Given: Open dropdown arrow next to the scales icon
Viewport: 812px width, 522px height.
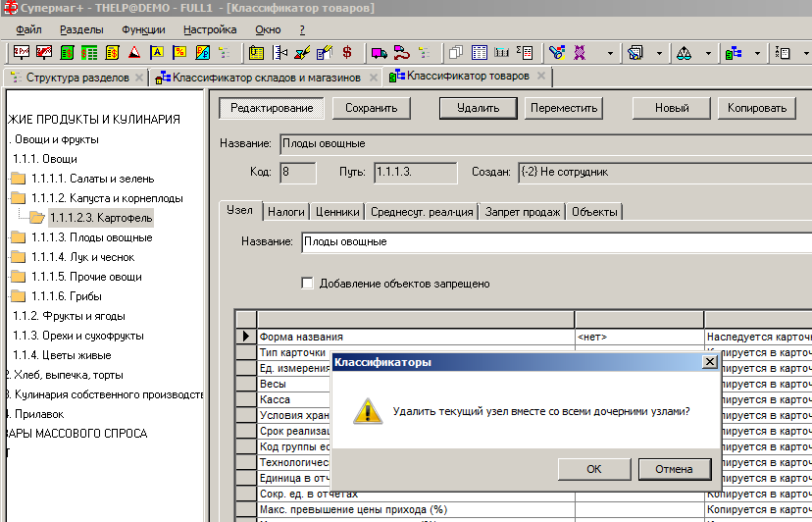Looking at the screenshot, I should (x=708, y=53).
